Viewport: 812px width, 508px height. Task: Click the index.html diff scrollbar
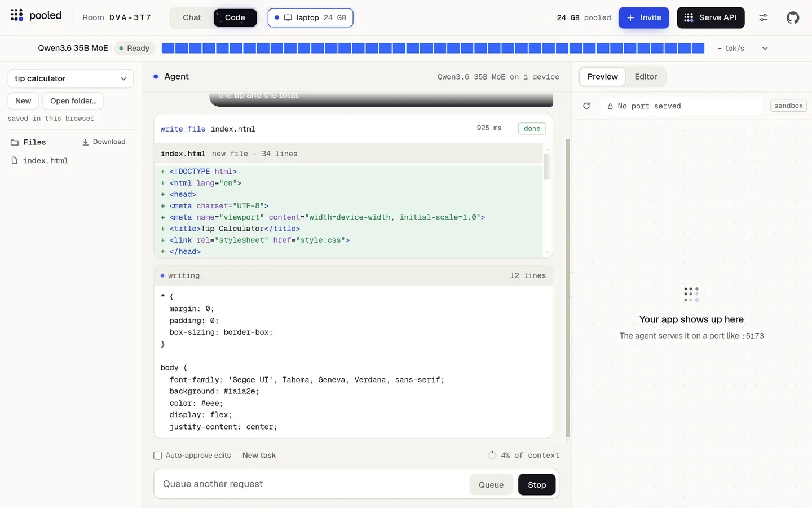pyautogui.click(x=546, y=167)
